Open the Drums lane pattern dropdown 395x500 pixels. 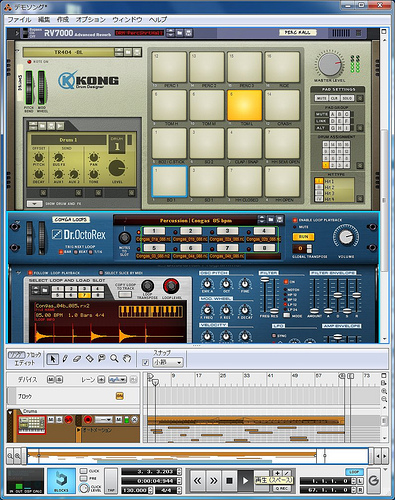(x=104, y=420)
